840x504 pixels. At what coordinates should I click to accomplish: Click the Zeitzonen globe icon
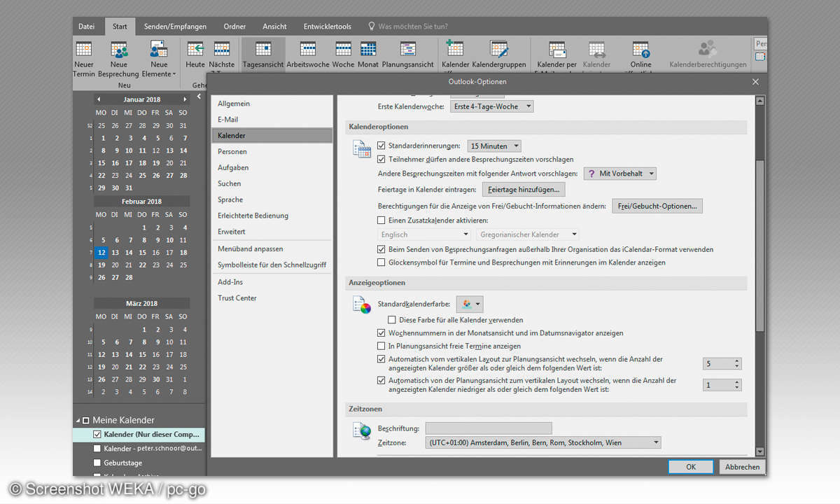point(361,431)
